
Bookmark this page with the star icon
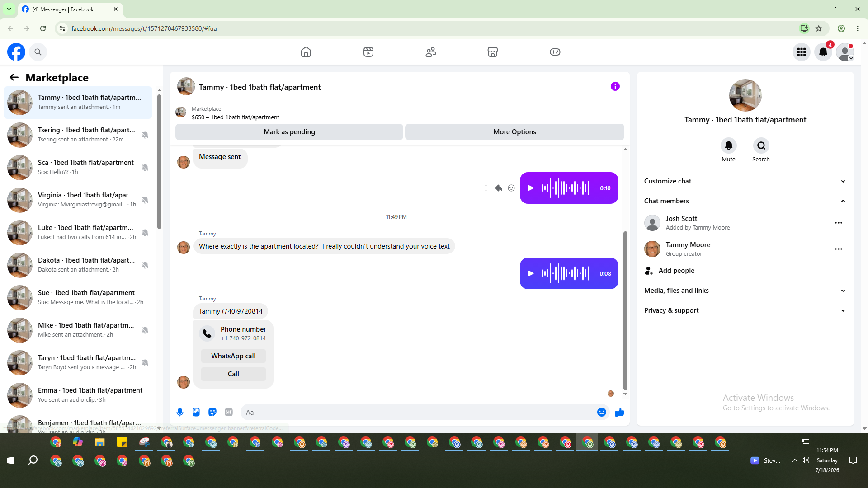click(819, 28)
